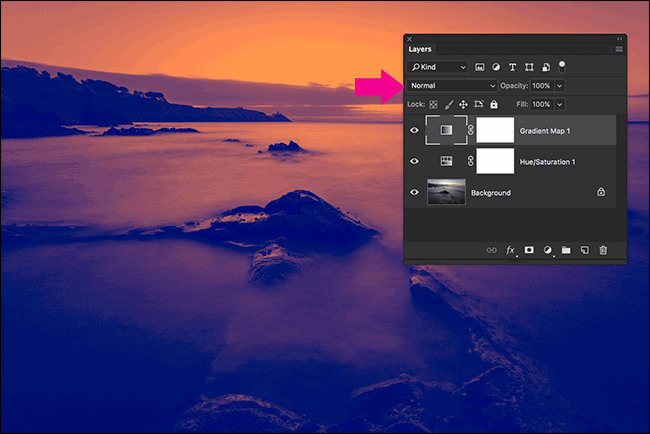This screenshot has height=434, width=650.
Task: Create new fill or adjustment layer
Action: (x=548, y=250)
